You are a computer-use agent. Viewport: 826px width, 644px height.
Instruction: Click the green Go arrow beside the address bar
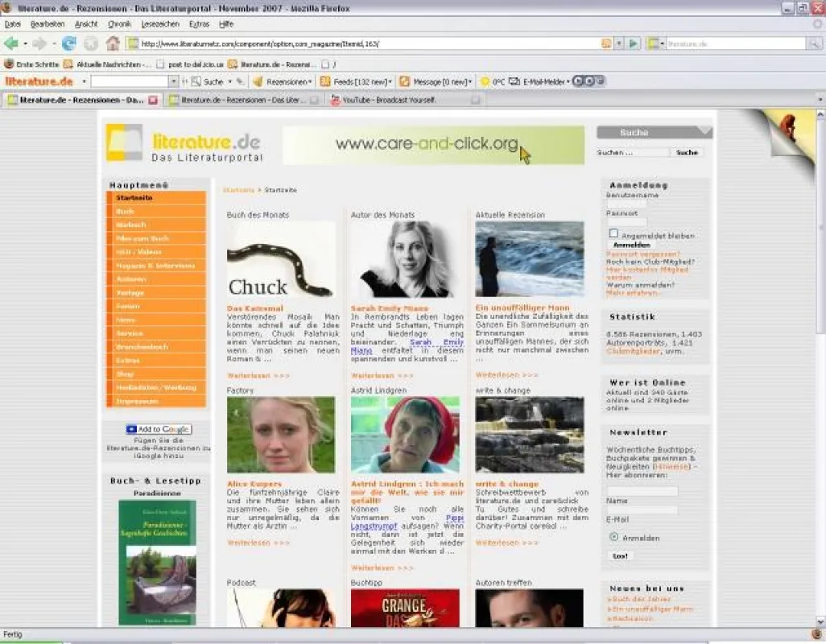coord(634,43)
